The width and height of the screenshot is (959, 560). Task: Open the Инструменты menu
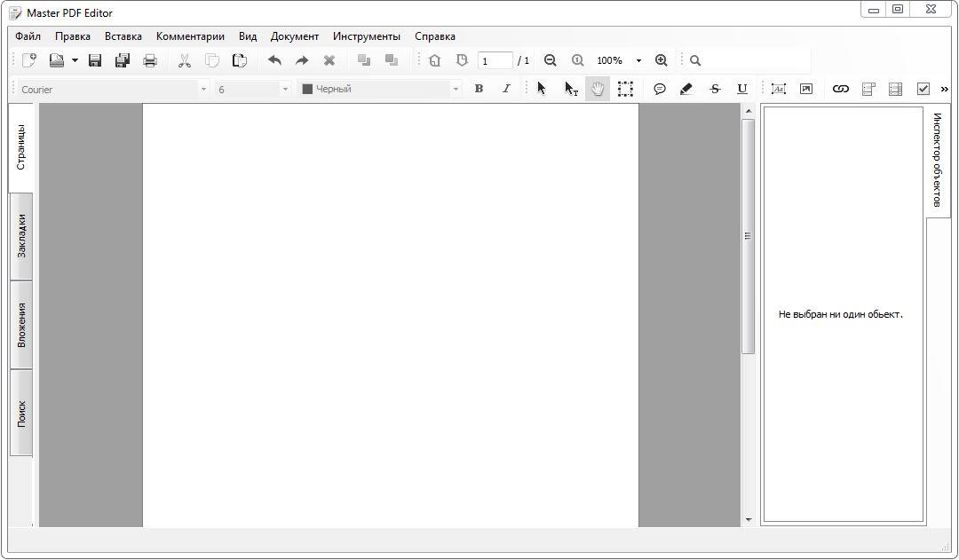tap(367, 36)
